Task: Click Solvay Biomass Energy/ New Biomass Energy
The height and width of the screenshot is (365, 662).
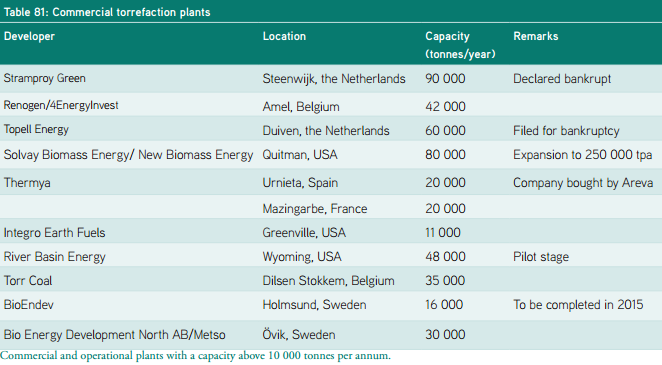Action: point(128,155)
